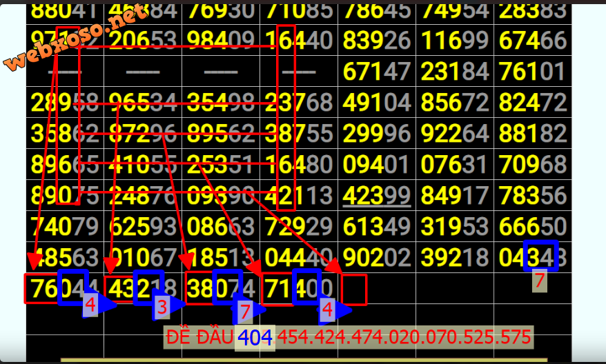This screenshot has width=606, height=364.
Task: Click the result 84917
Action: (455, 195)
